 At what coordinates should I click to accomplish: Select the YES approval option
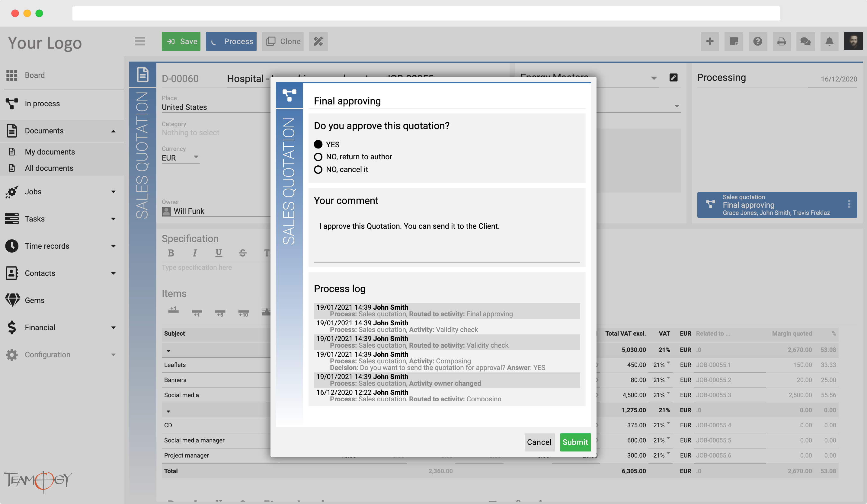pos(318,145)
